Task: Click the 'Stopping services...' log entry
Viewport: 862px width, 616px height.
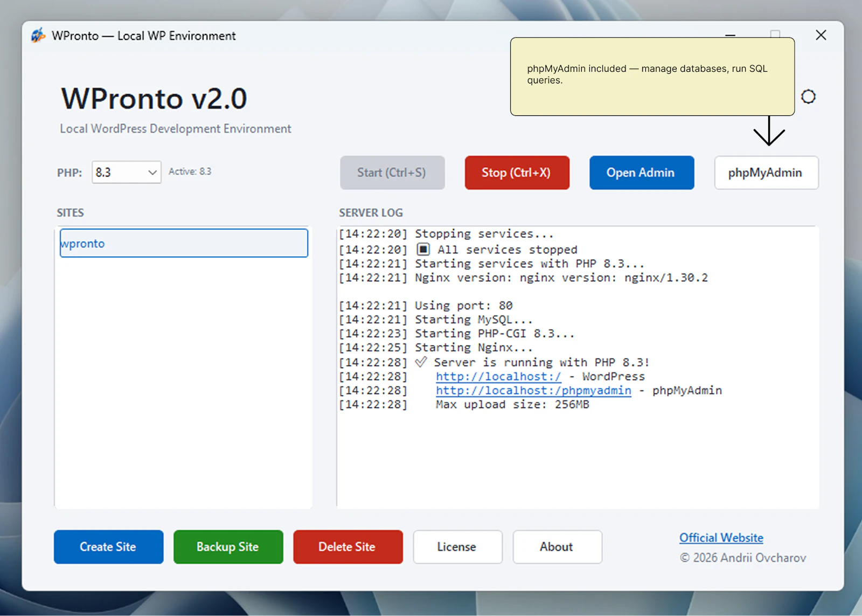Action: click(x=484, y=234)
